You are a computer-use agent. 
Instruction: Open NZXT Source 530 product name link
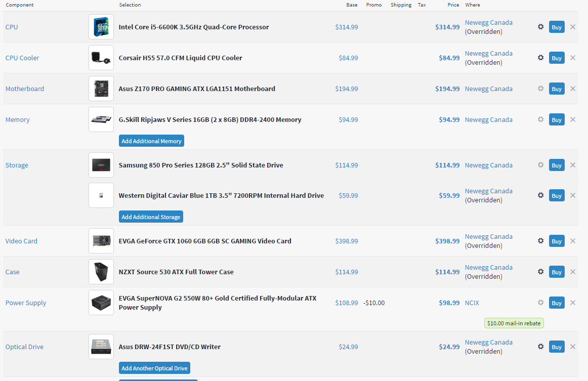coord(176,272)
